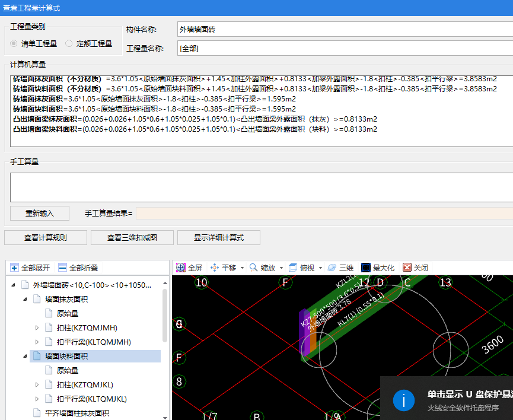Click tree panel scrollbar up arrow
Screen dimensions: 513x420
pyautogui.click(x=165, y=283)
